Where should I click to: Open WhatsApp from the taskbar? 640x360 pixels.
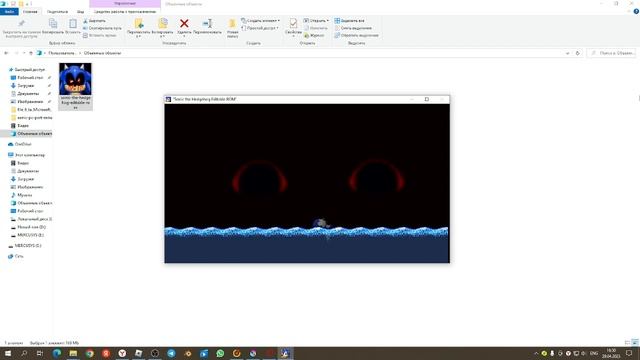[220, 353]
